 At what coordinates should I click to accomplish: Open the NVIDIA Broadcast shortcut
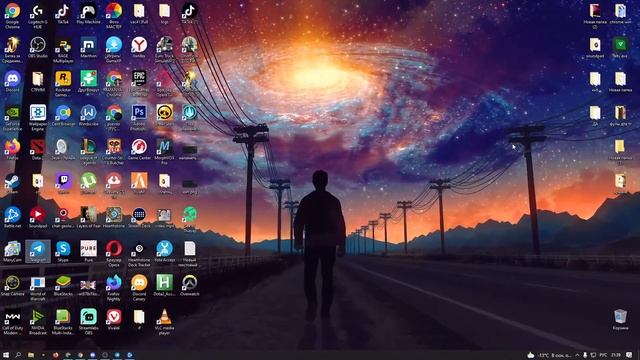(38, 322)
